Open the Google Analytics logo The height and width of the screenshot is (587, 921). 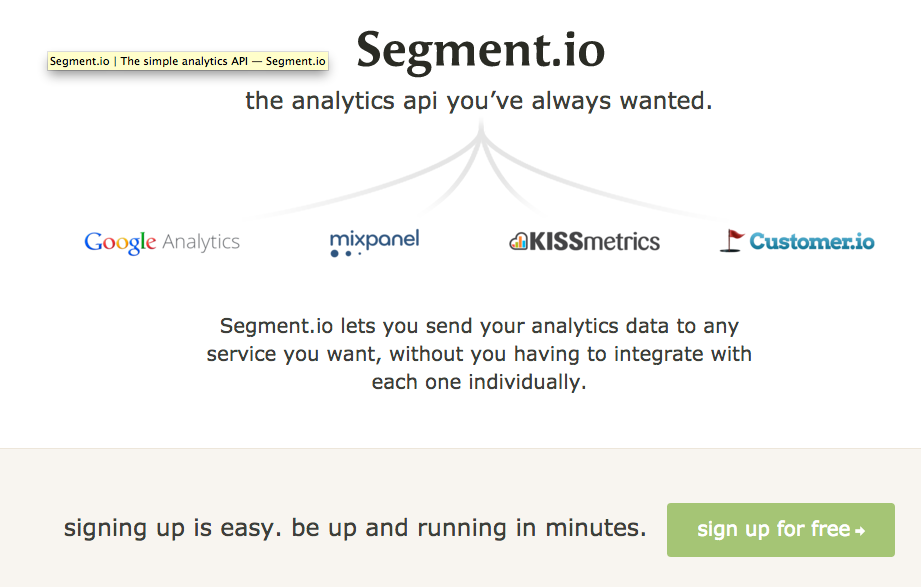click(162, 242)
